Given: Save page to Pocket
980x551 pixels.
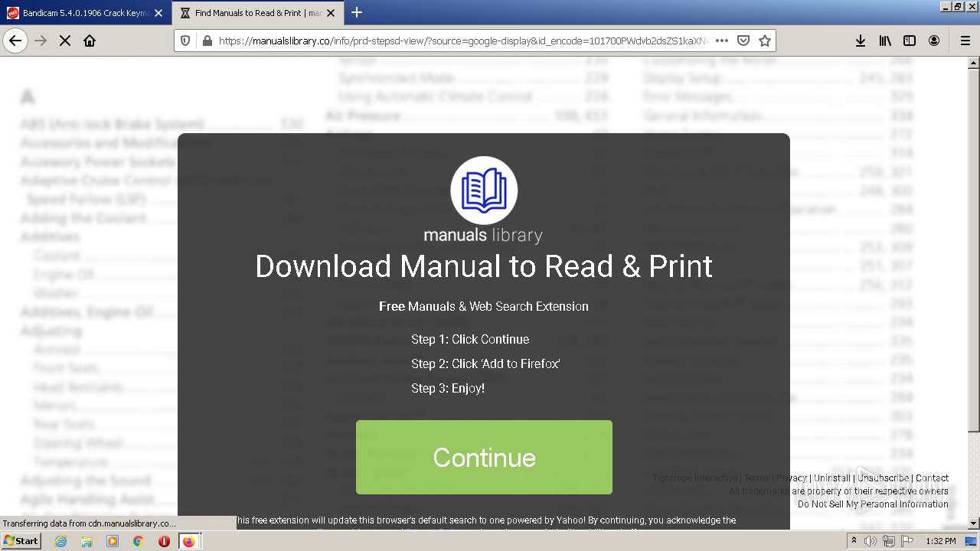Looking at the screenshot, I should click(x=743, y=41).
